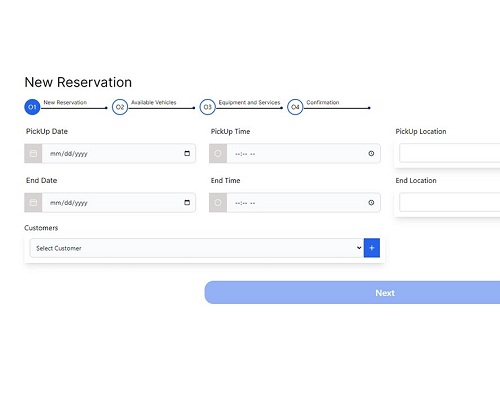Click the calendar icon beside PickUp Date
Image resolution: width=500 pixels, height=398 pixels.
point(33,153)
